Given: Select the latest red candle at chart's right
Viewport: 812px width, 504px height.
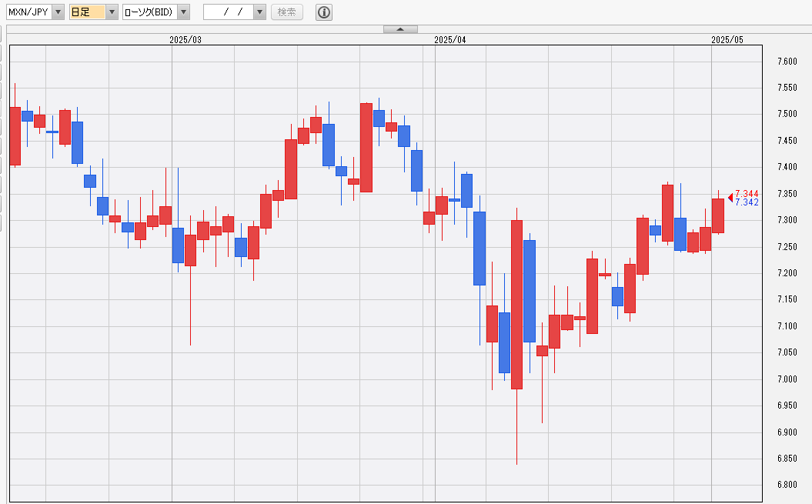Looking at the screenshot, I should point(717,215).
